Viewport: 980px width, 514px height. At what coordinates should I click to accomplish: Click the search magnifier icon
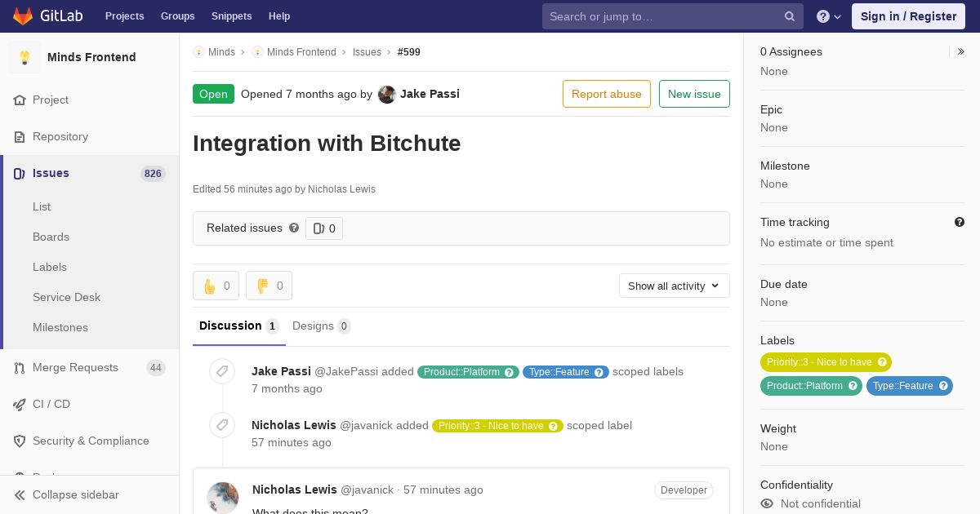(790, 16)
